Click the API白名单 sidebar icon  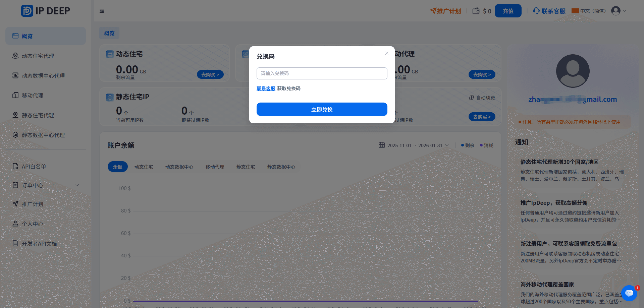tap(15, 166)
